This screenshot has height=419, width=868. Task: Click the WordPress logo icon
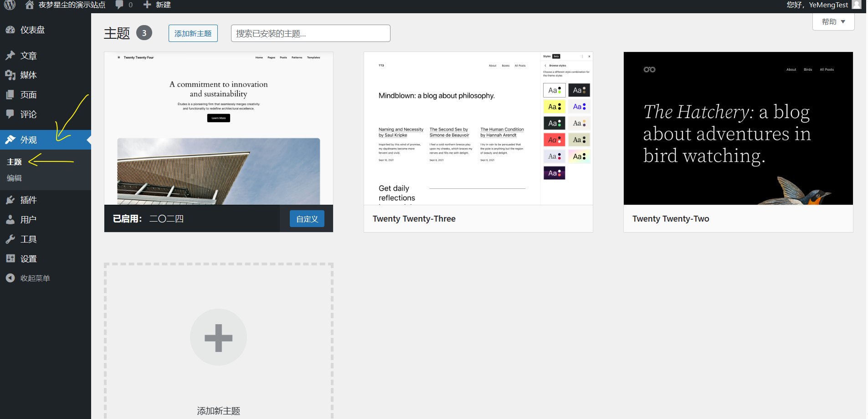[10, 5]
